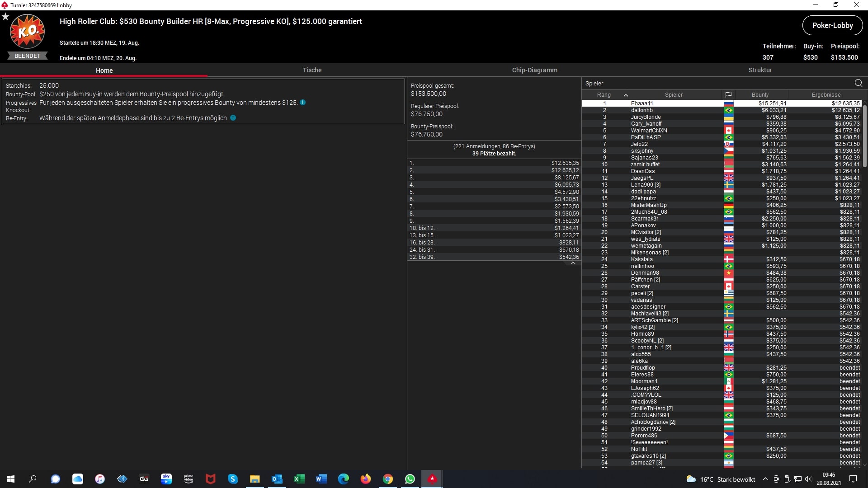Click the player list vertical scrollbar
Screen dimensions: 868x488
click(x=864, y=136)
